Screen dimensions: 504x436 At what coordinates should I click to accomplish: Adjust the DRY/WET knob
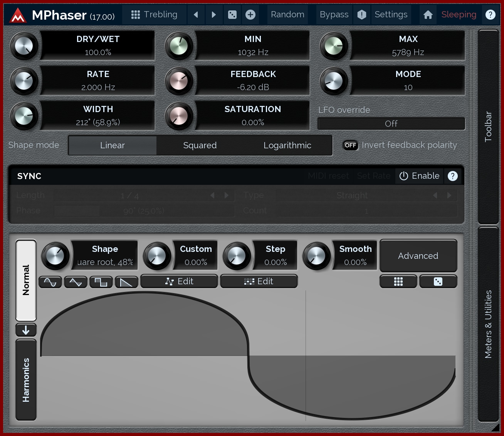pos(24,46)
